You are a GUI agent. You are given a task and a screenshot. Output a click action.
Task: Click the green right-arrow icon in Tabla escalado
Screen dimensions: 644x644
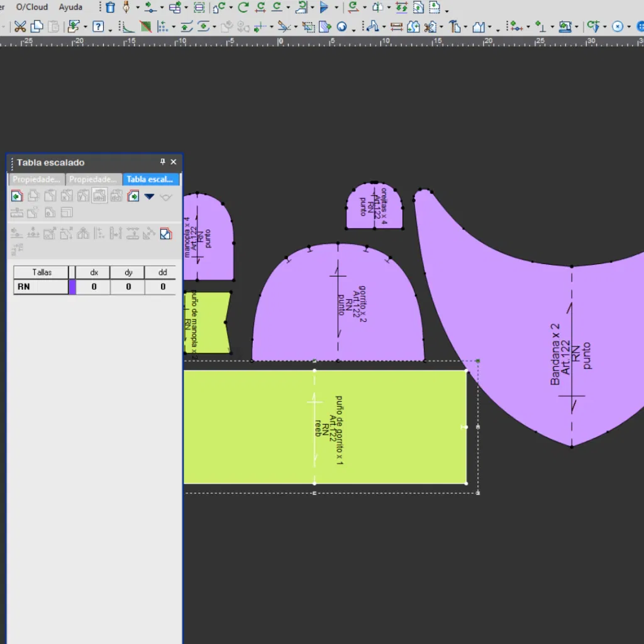133,196
